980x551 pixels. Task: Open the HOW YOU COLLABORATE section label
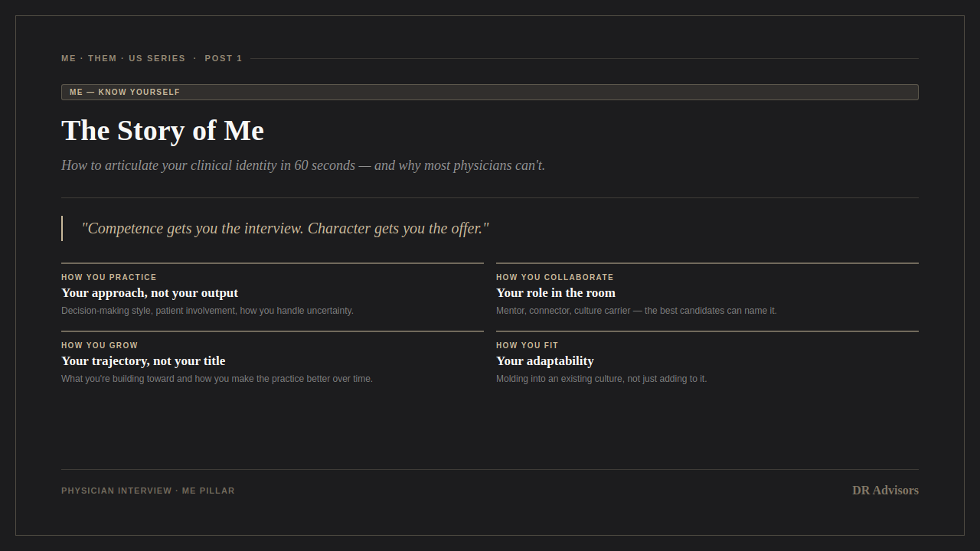click(x=555, y=277)
